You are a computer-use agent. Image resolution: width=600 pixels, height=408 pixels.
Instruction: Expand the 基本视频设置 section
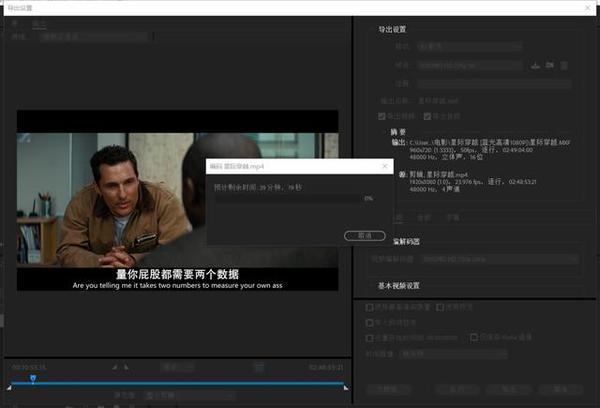[x=399, y=286]
